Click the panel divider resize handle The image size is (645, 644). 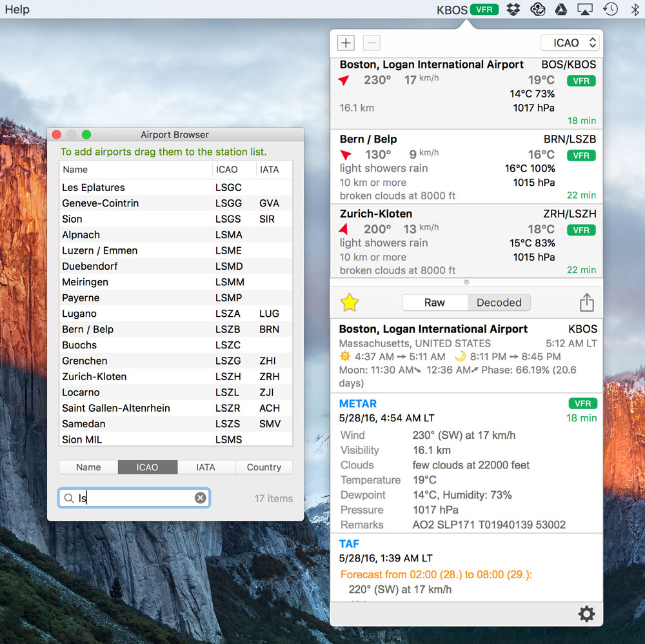click(x=466, y=282)
